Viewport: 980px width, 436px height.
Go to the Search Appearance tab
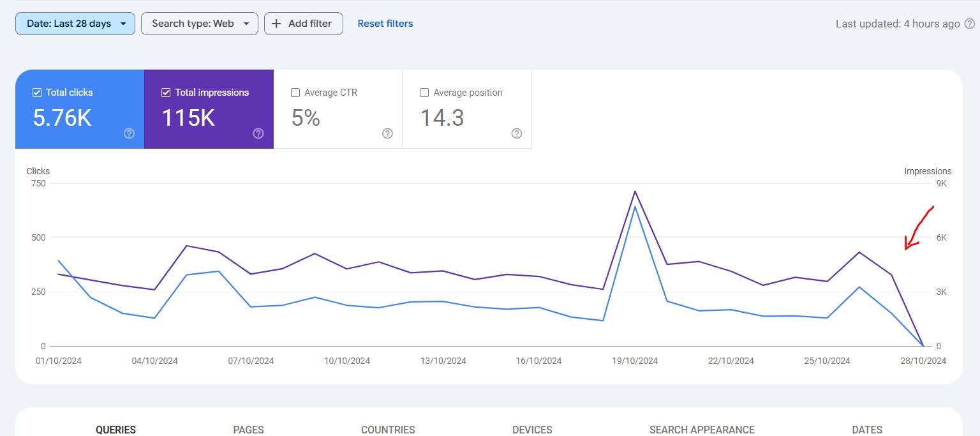coord(702,430)
